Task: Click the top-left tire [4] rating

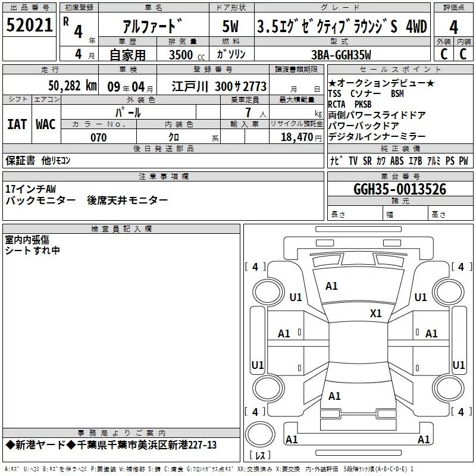Action: [x=255, y=267]
